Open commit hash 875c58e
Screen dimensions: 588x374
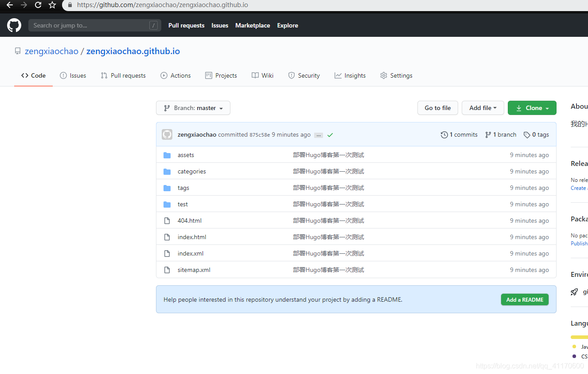[260, 135]
